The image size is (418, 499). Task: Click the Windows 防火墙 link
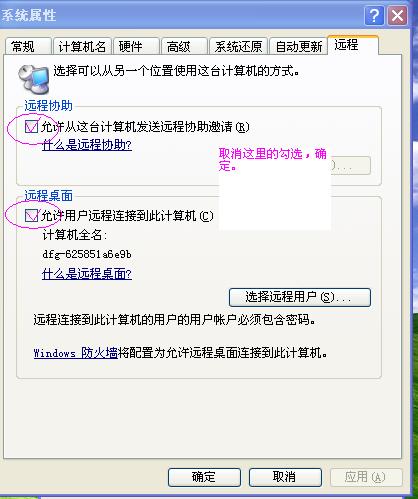[x=76, y=353]
